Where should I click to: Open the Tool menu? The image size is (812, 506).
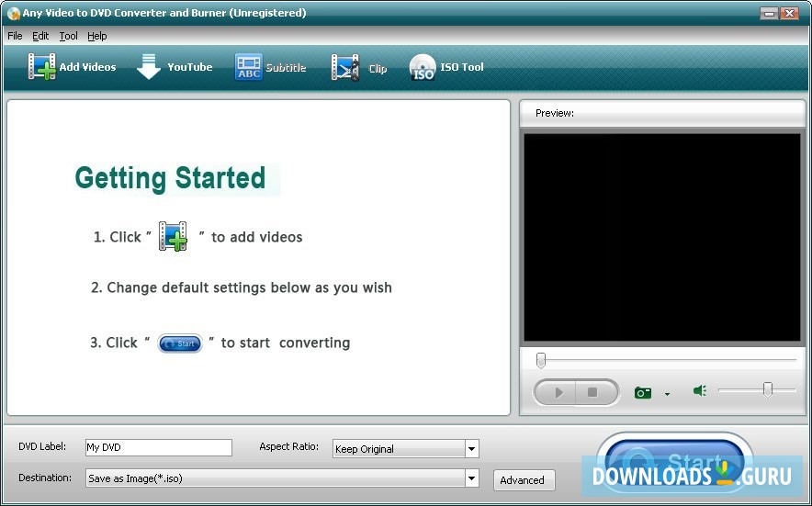68,36
